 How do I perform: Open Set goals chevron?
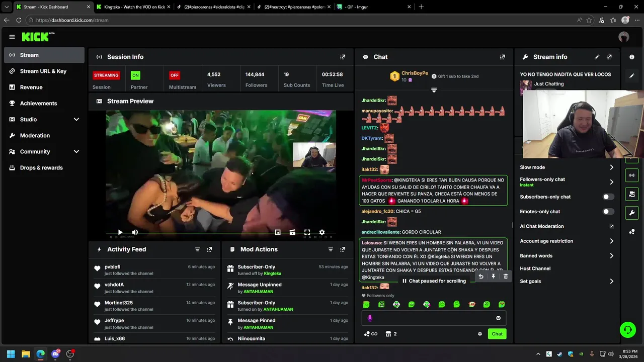click(611, 282)
